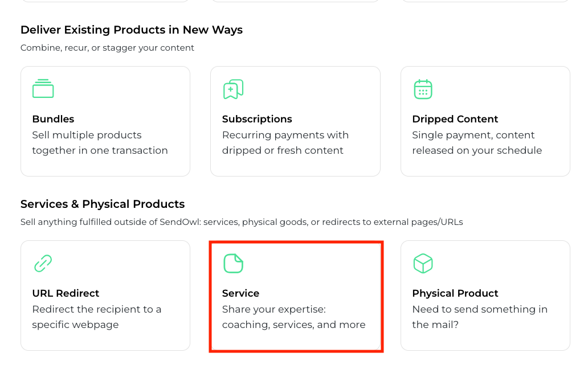The height and width of the screenshot is (369, 588).
Task: Click "Need to send something in the mail?" text
Action: (x=479, y=317)
